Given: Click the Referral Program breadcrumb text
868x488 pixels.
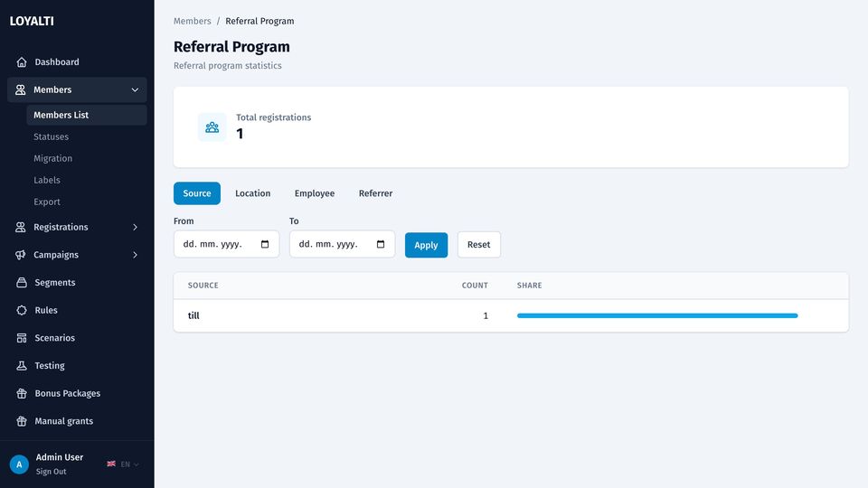Looking at the screenshot, I should pyautogui.click(x=259, y=21).
